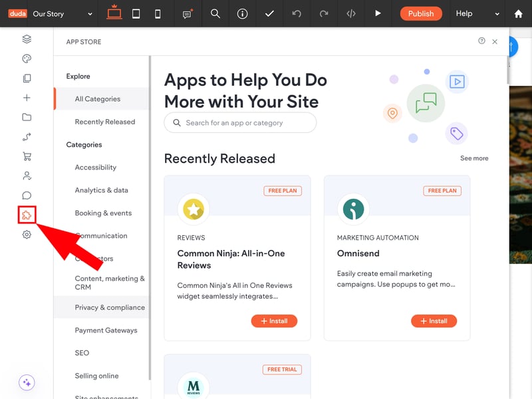
Task: Choose the Analytics & data category
Action: [102, 190]
